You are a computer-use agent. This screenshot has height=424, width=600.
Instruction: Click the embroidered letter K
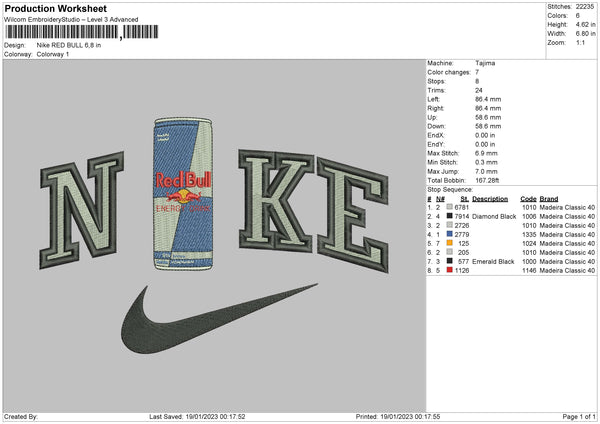pyautogui.click(x=277, y=201)
